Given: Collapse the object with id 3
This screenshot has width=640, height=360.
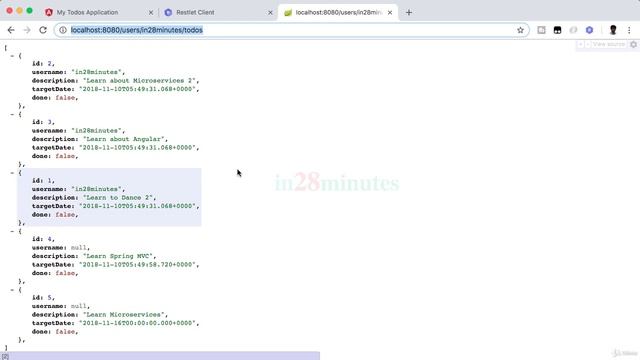Looking at the screenshot, I should pyautogui.click(x=12, y=114).
